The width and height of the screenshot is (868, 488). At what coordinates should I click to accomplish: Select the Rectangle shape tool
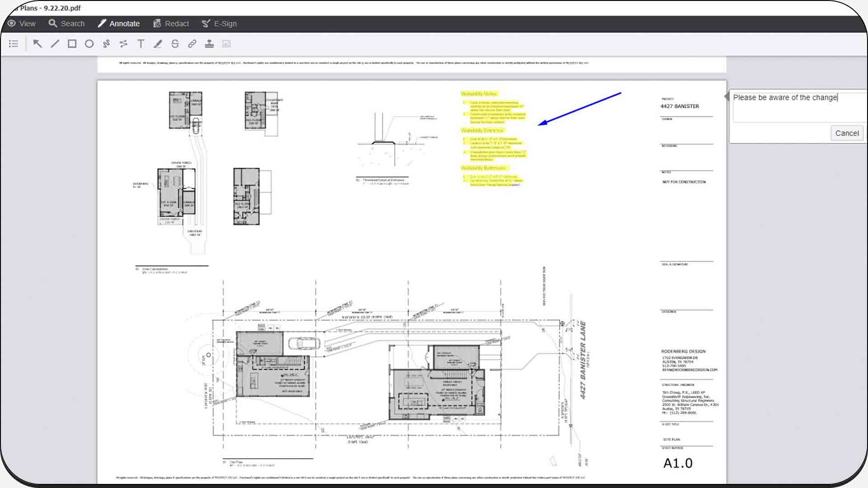[x=72, y=44]
